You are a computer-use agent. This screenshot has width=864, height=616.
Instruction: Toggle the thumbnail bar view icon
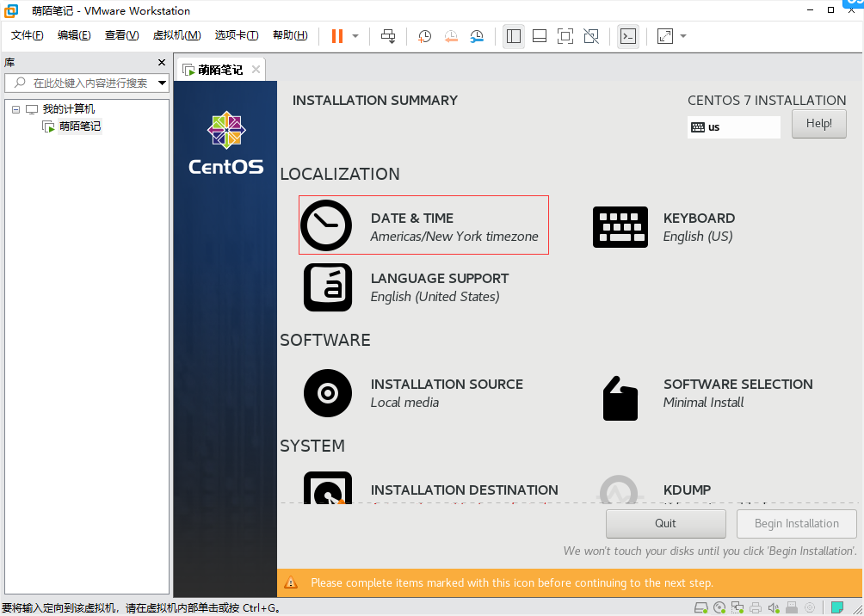(540, 36)
